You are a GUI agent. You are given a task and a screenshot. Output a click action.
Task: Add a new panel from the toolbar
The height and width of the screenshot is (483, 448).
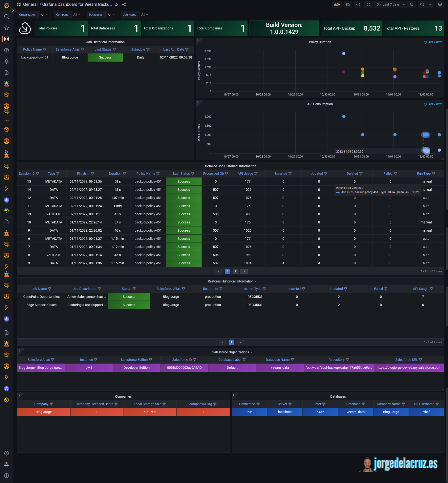[x=337, y=4]
